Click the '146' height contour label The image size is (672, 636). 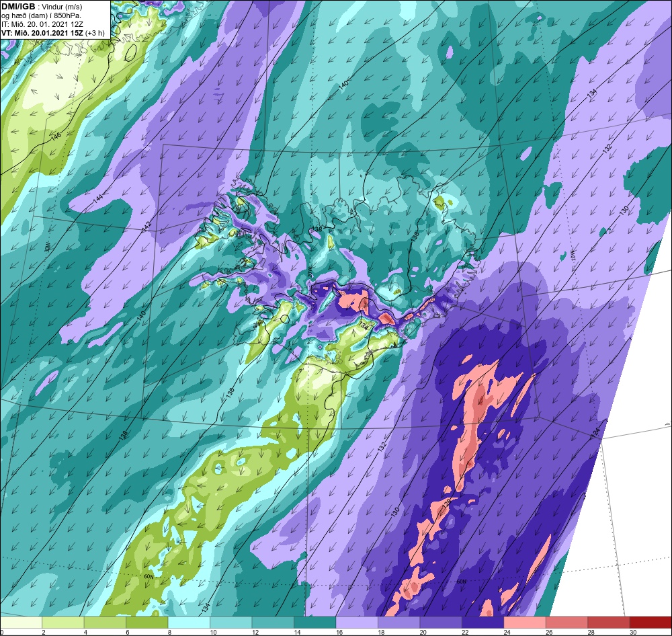(x=56, y=138)
